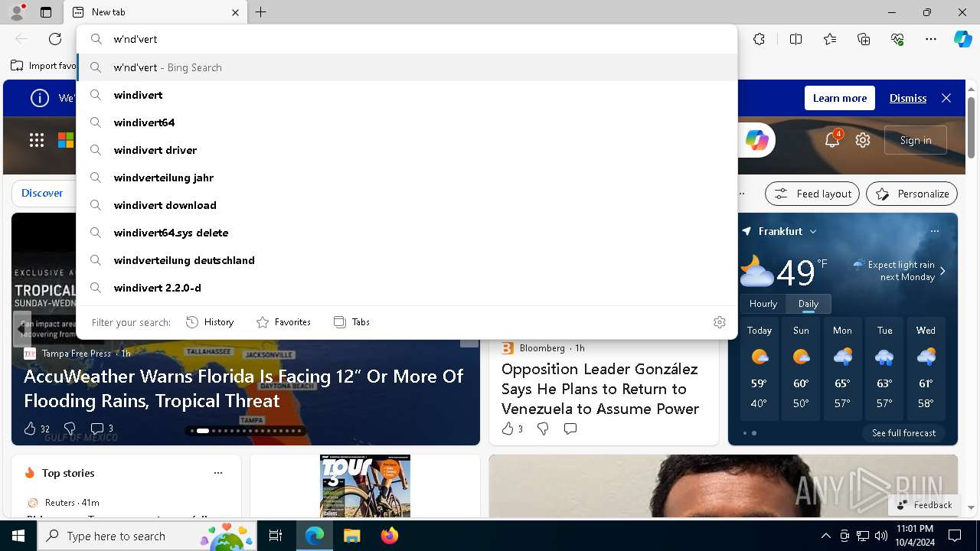Open Personalize feed button

(x=912, y=194)
